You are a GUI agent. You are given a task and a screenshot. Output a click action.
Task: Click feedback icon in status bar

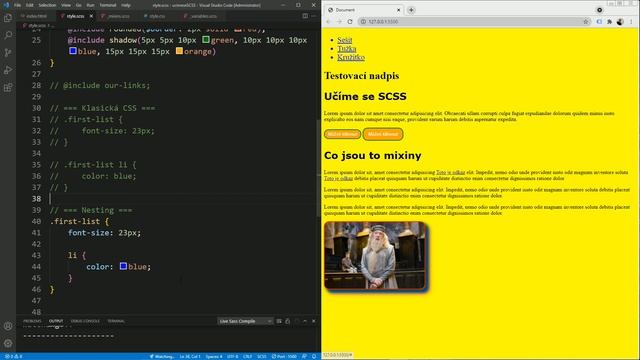click(304, 356)
